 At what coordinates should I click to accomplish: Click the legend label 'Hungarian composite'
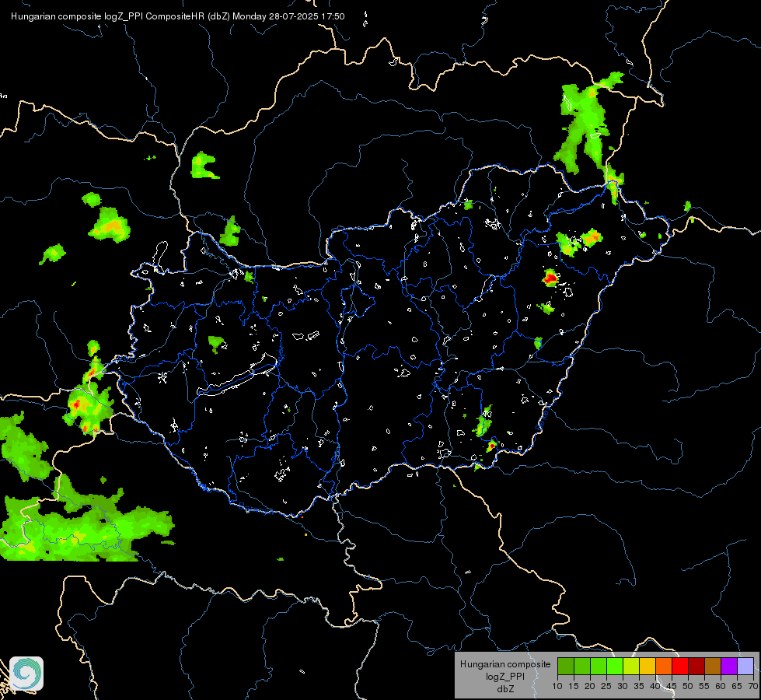[505, 664]
